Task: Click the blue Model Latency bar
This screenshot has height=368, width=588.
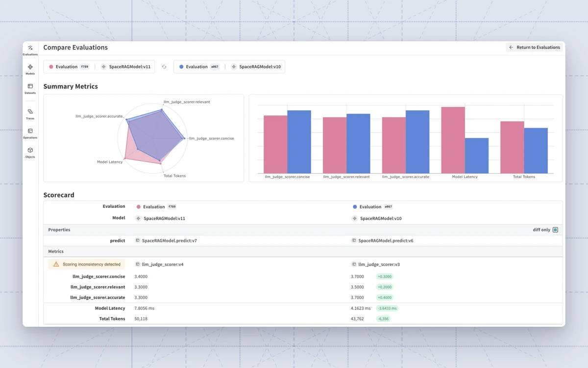Action: point(477,156)
